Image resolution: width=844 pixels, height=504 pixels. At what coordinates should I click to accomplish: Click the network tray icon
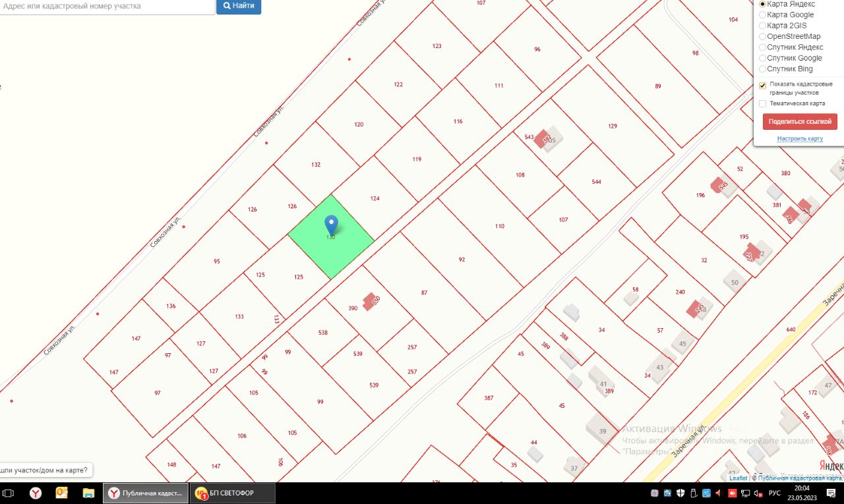point(745,493)
